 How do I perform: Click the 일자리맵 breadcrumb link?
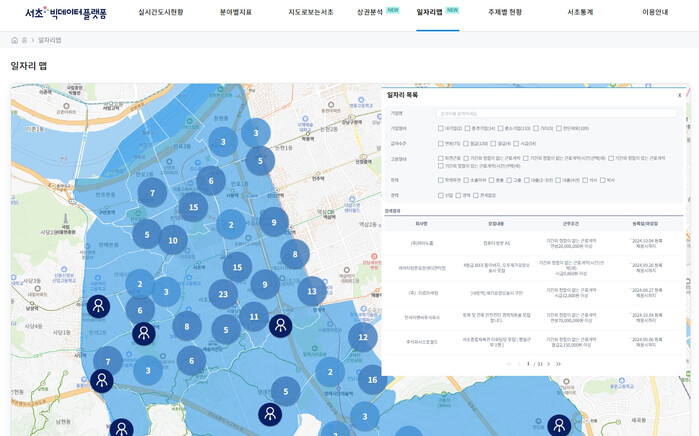[x=49, y=40]
